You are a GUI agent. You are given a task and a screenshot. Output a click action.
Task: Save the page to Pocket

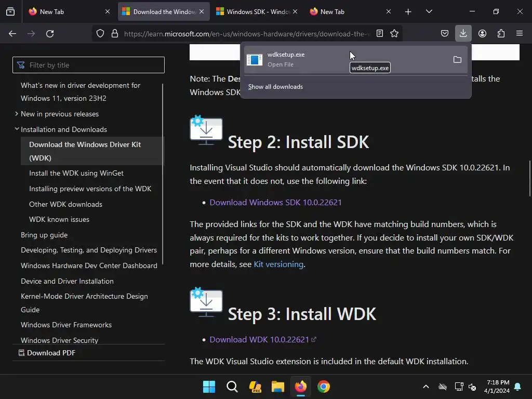click(445, 34)
